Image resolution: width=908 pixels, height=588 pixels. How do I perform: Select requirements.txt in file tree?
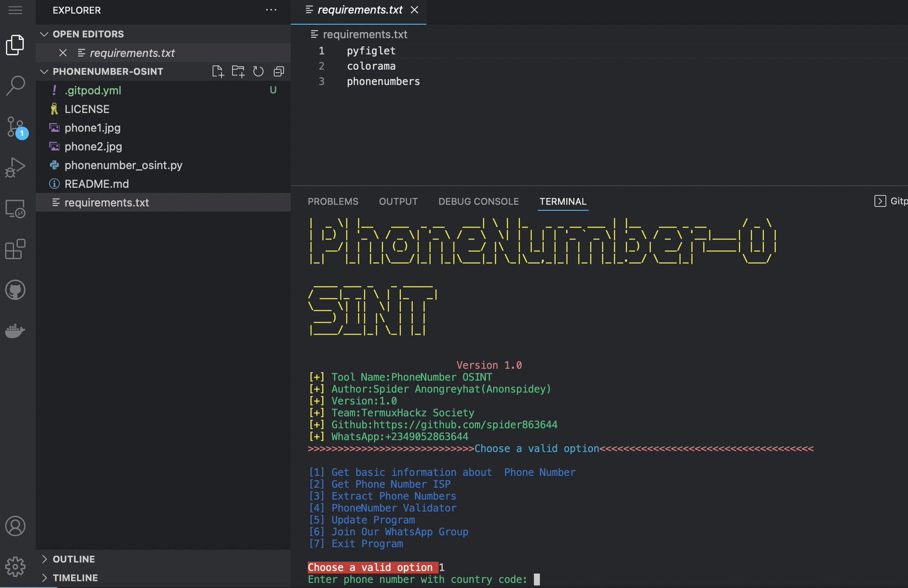pos(163,202)
